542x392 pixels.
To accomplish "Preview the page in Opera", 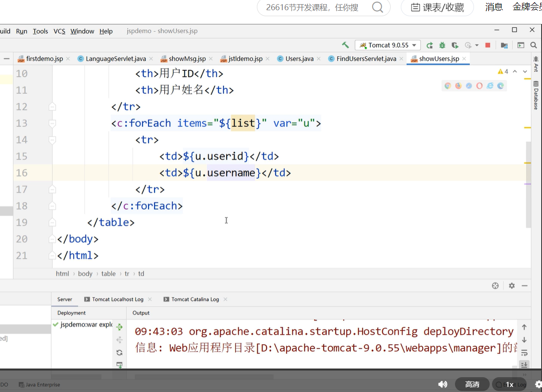I will click(x=480, y=86).
